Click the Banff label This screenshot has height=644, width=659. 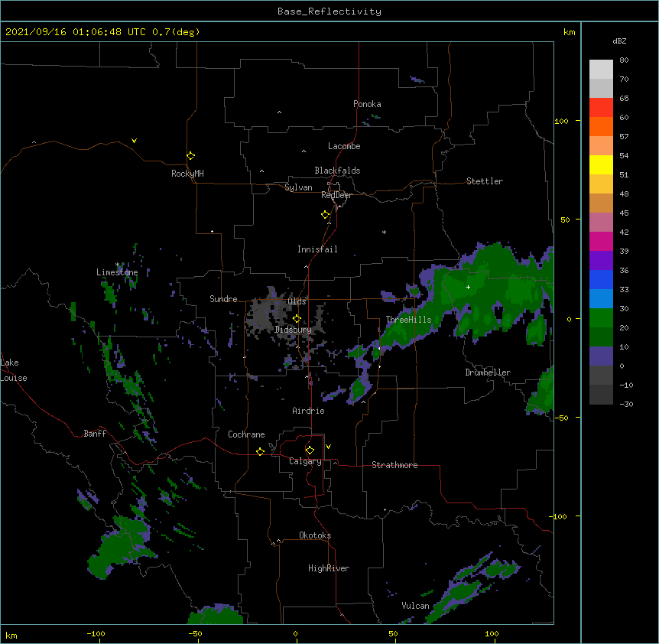[x=95, y=434]
